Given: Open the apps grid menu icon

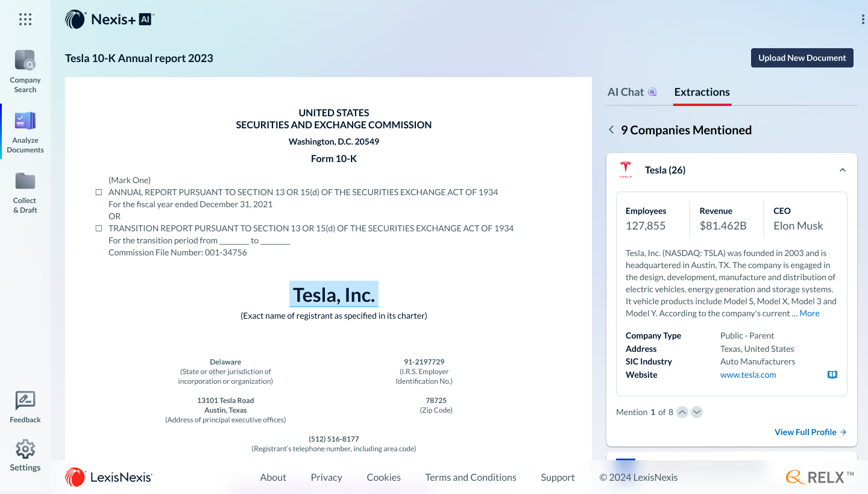Looking at the screenshot, I should tap(25, 19).
